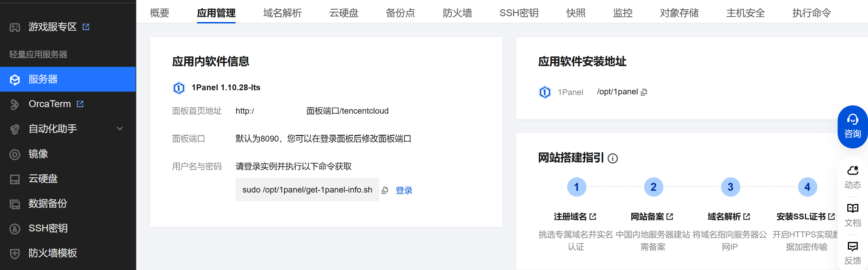The height and width of the screenshot is (270, 868).
Task: Open external link icon beside 网站备案
Action: (x=670, y=217)
